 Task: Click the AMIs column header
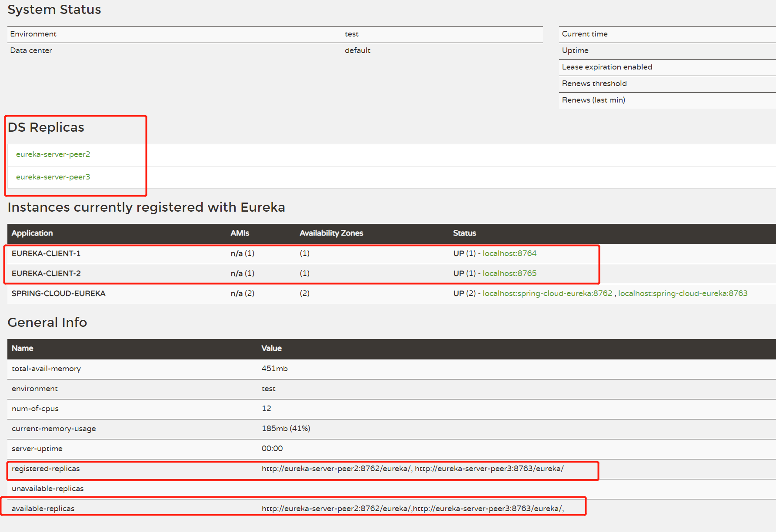click(x=240, y=233)
